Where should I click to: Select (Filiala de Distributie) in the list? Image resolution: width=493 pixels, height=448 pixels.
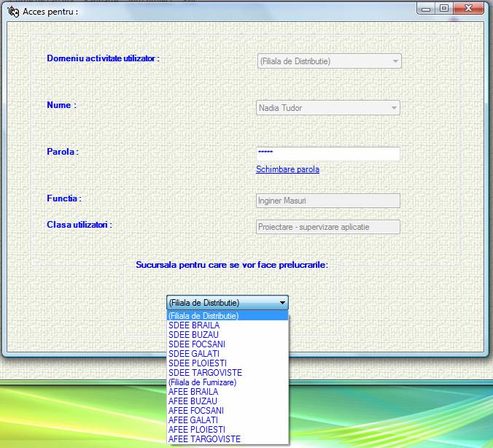pos(228,315)
